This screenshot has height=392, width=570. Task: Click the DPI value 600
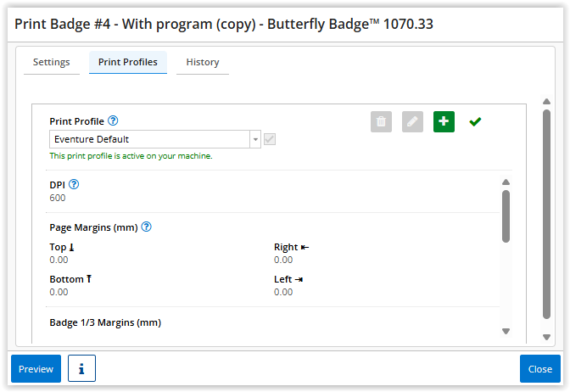pos(58,198)
